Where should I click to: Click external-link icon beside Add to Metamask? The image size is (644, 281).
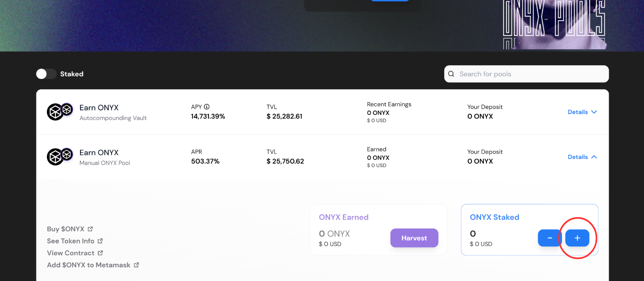pos(136,265)
